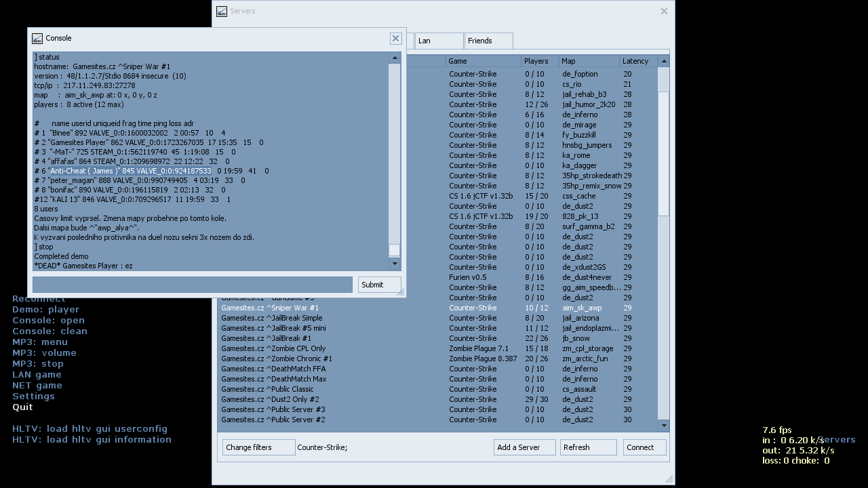The image size is (868, 488).
Task: Click the HLTV icon in the Console title bar
Action: pos(37,39)
